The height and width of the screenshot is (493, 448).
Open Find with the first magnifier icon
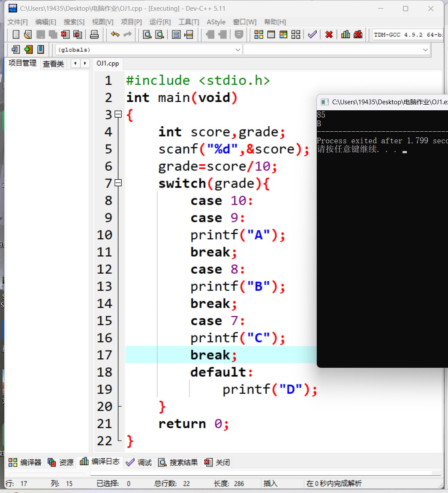tap(147, 34)
